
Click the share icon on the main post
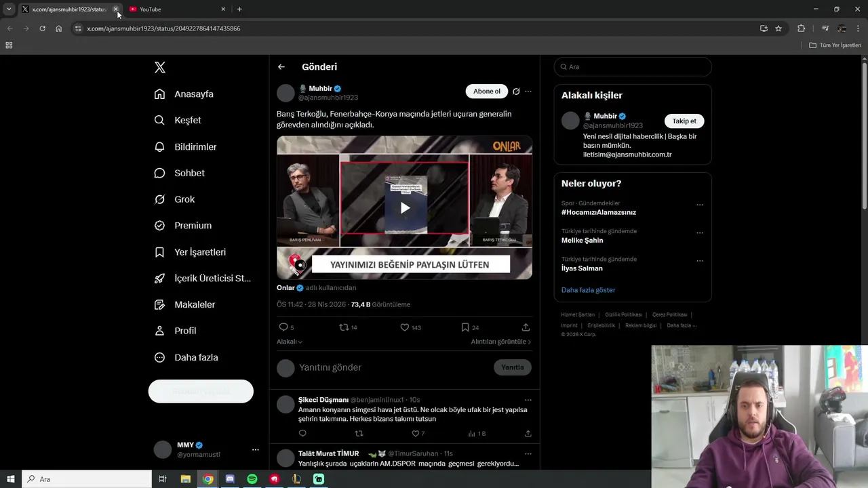526,327
